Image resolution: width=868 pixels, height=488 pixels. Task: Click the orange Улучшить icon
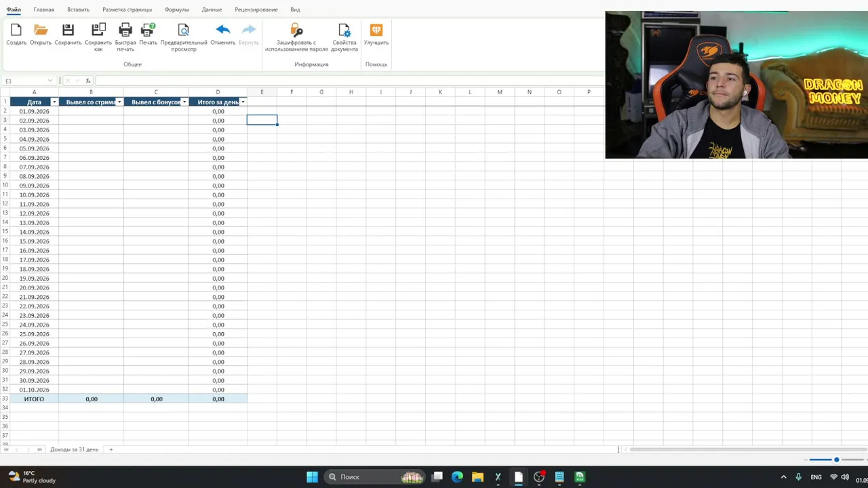(376, 30)
